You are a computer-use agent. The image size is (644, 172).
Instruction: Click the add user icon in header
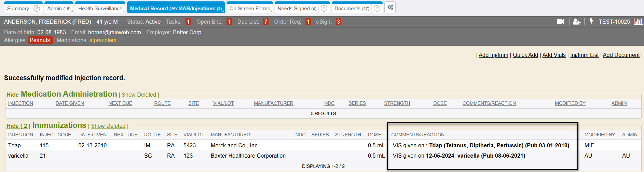pyautogui.click(x=577, y=22)
